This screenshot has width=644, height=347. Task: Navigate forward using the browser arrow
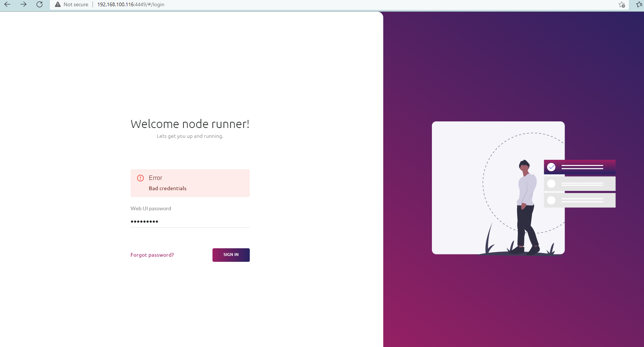(23, 5)
